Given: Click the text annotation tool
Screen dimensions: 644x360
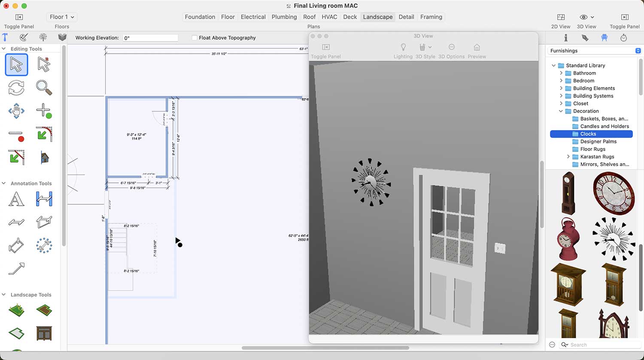Looking at the screenshot, I should (x=16, y=200).
